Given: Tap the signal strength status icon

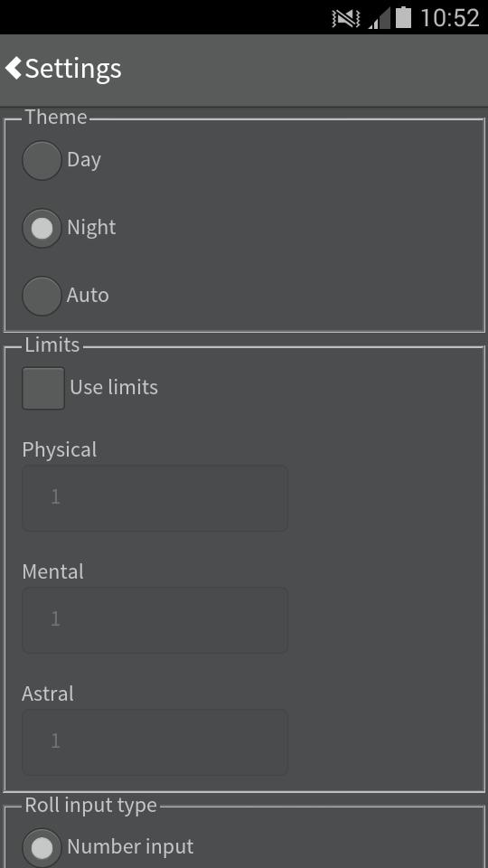Looking at the screenshot, I should [x=379, y=18].
